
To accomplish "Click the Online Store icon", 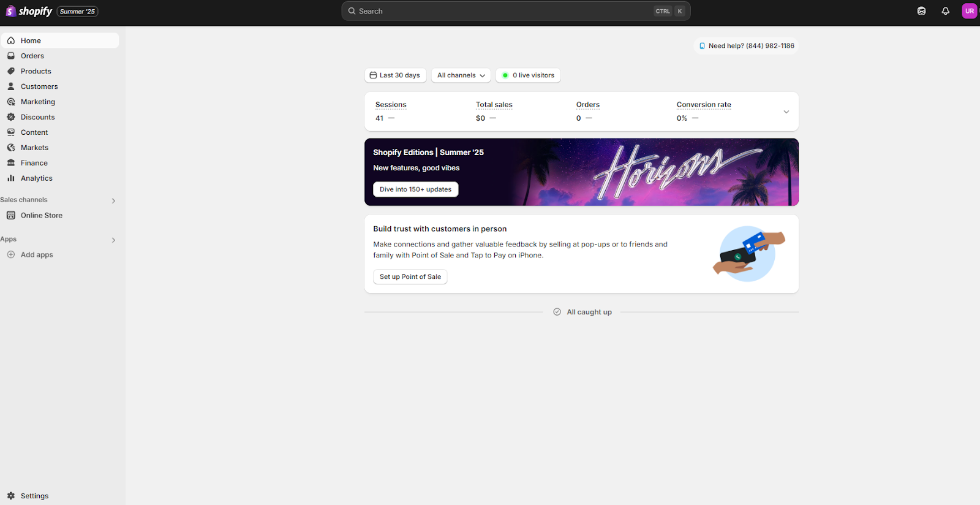I will pyautogui.click(x=11, y=215).
